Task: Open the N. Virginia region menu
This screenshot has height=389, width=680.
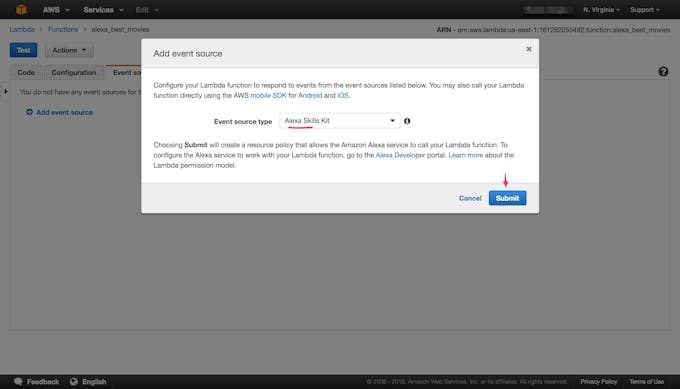Action: click(x=601, y=10)
